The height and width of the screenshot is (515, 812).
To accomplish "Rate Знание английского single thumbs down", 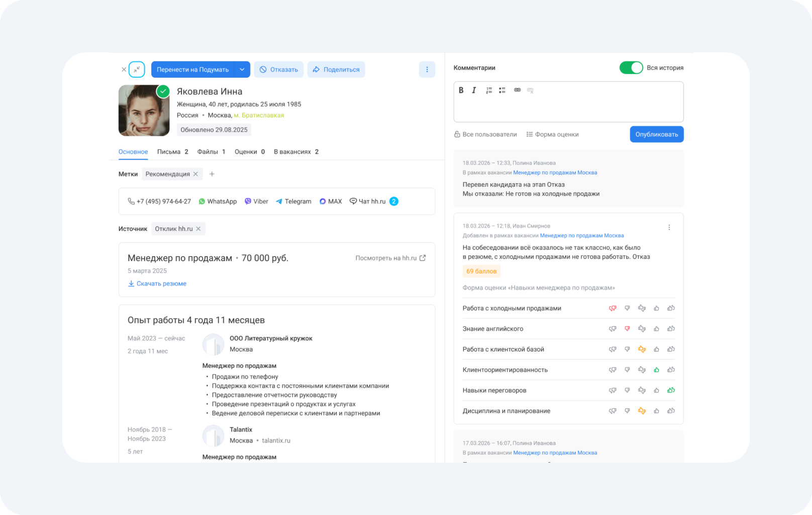I will pos(627,329).
